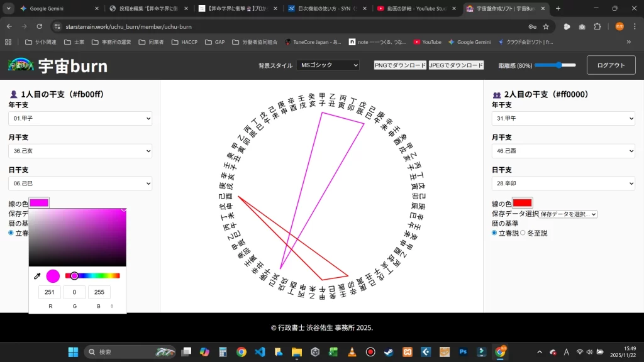Bookmark this page with the star icon

pos(546,26)
